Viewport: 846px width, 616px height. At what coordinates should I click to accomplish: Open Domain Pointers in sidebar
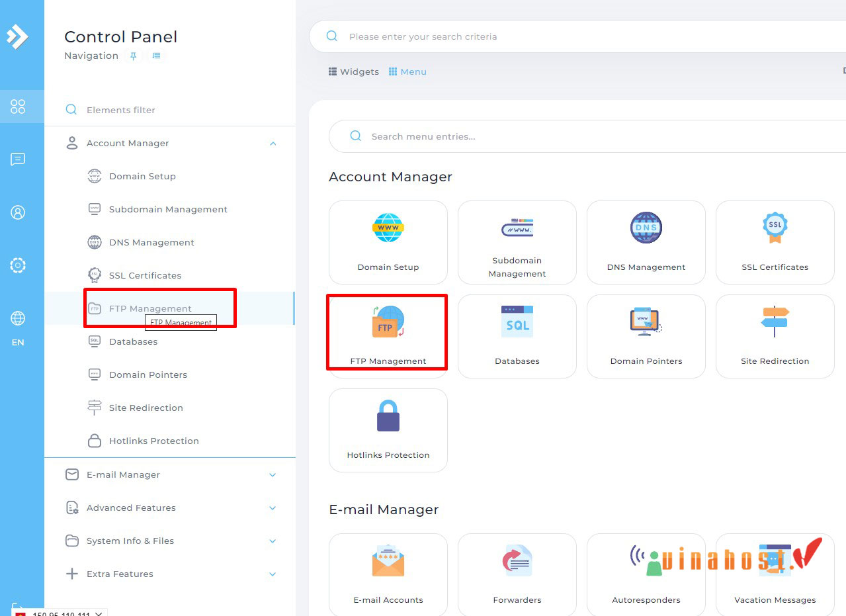(169, 375)
